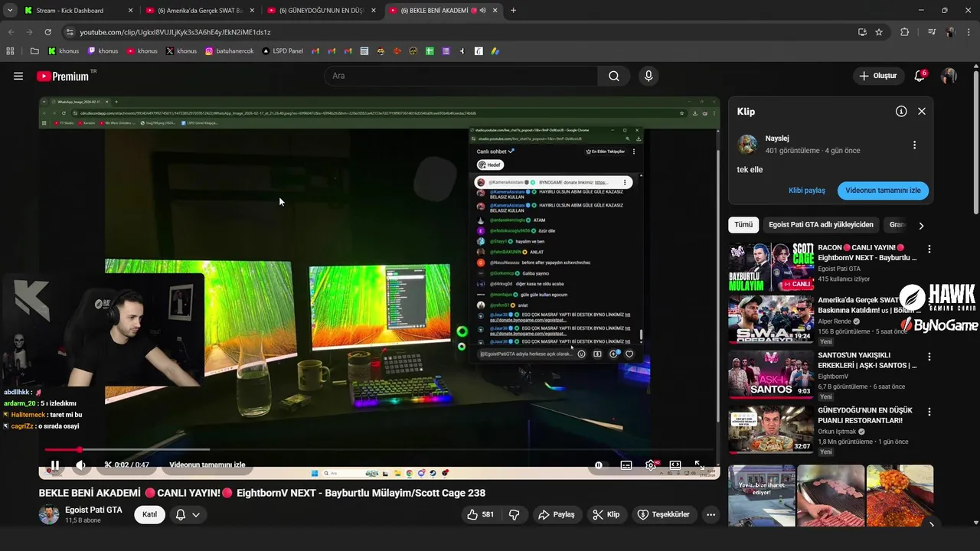Expand the notification bell dropdown next to Katıl
The width and height of the screenshot is (980, 551).
click(188, 514)
